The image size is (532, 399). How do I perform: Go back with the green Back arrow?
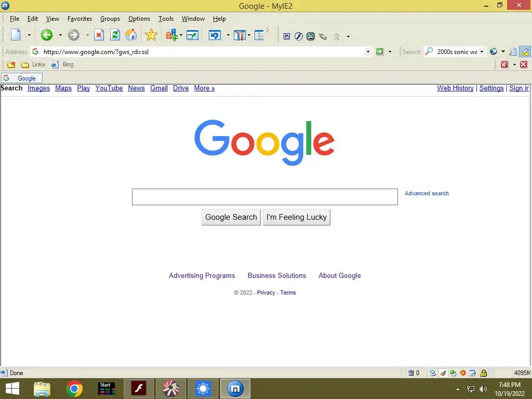point(46,35)
